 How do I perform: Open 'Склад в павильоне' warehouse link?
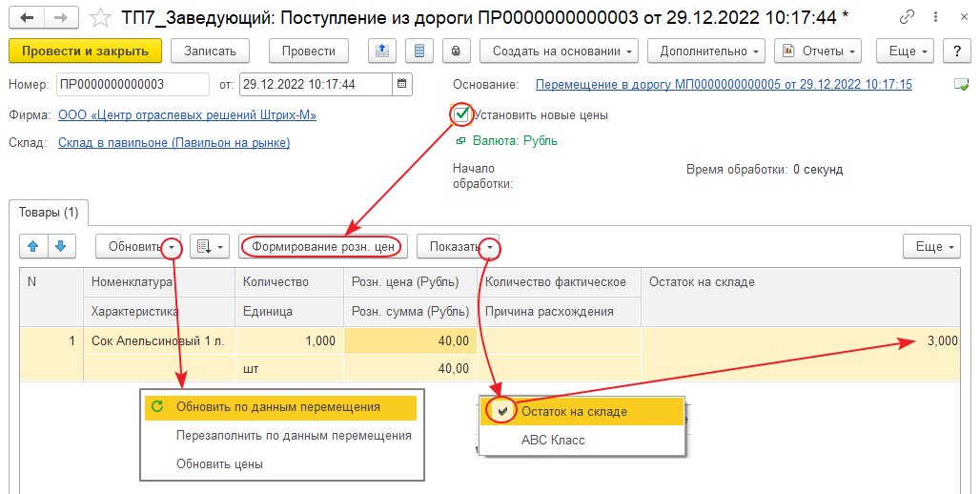tap(174, 143)
